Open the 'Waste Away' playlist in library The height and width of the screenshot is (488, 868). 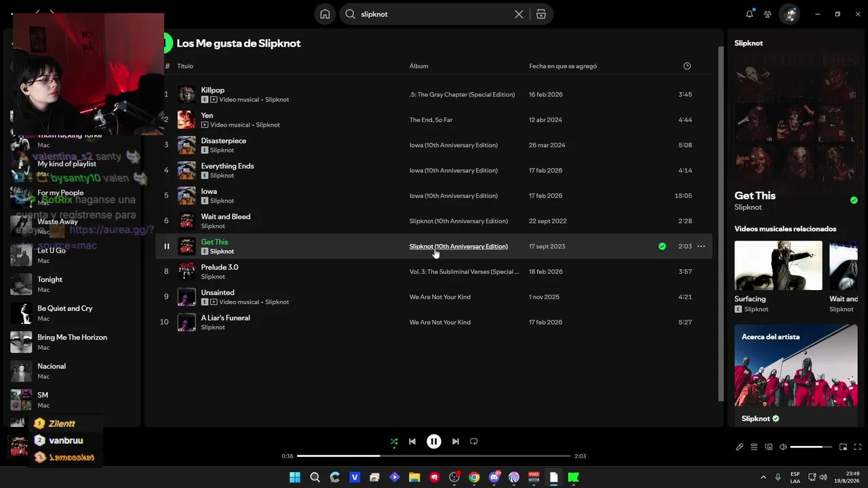click(x=58, y=222)
